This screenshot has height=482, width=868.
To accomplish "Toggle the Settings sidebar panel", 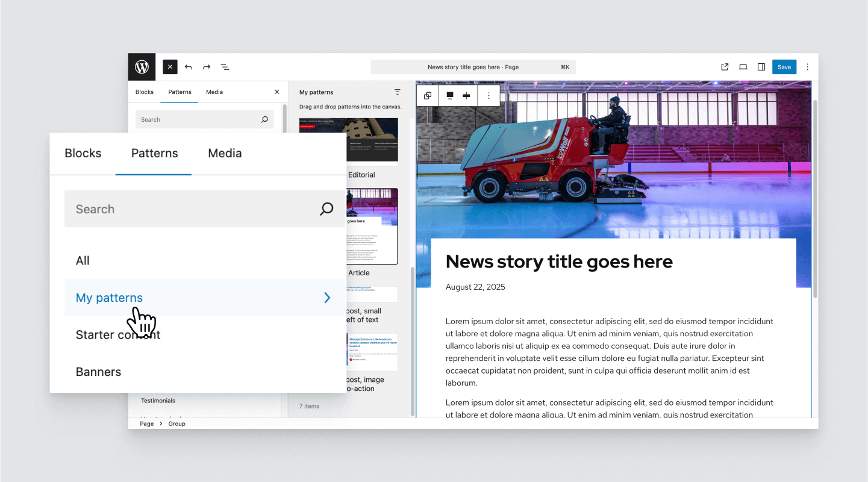I will pyautogui.click(x=761, y=67).
